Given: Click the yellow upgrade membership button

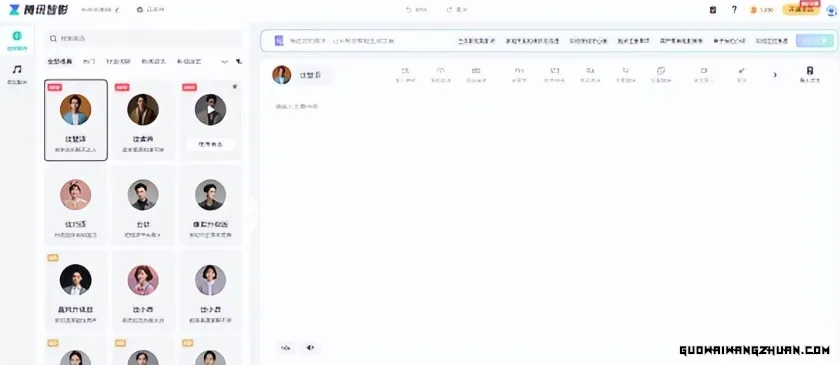Looking at the screenshot, I should (x=800, y=10).
